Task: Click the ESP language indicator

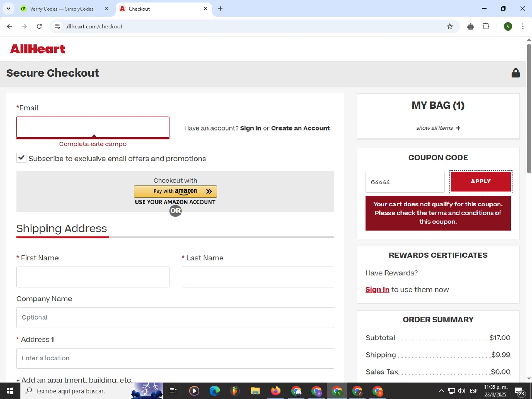Action: coord(473,391)
